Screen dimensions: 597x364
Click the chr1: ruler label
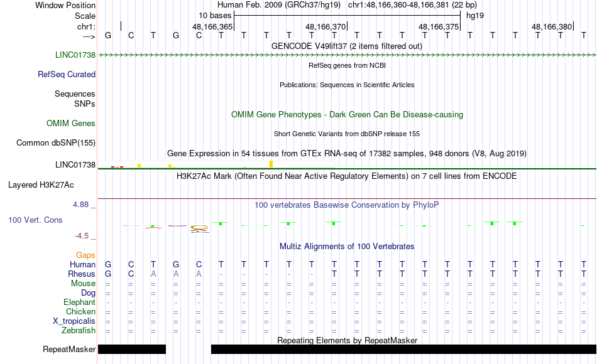pyautogui.click(x=86, y=26)
